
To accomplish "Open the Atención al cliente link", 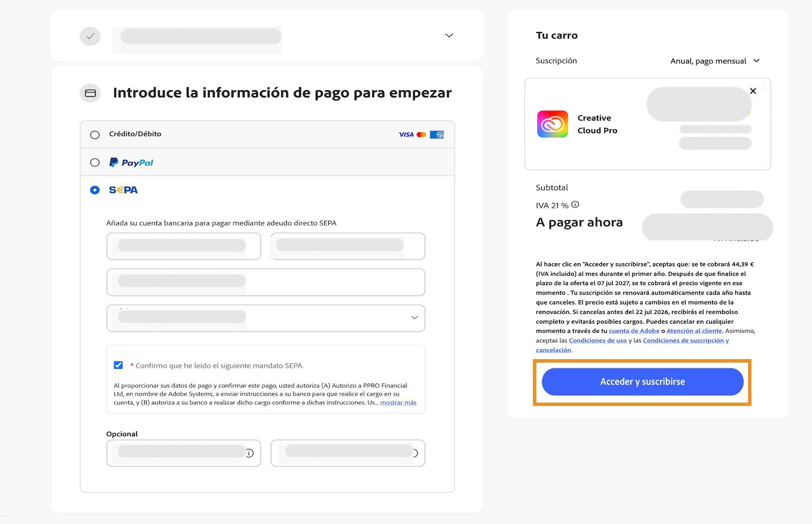I will pos(694,331).
